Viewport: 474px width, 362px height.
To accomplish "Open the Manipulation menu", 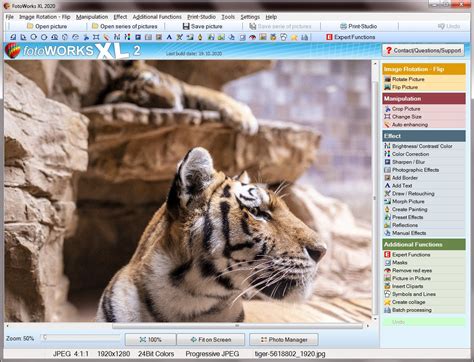I will [x=92, y=17].
